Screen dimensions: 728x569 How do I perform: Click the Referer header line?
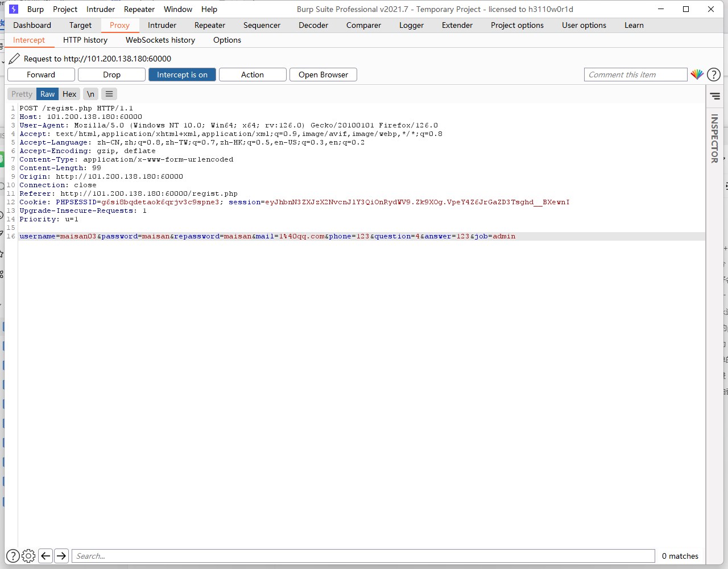click(129, 193)
